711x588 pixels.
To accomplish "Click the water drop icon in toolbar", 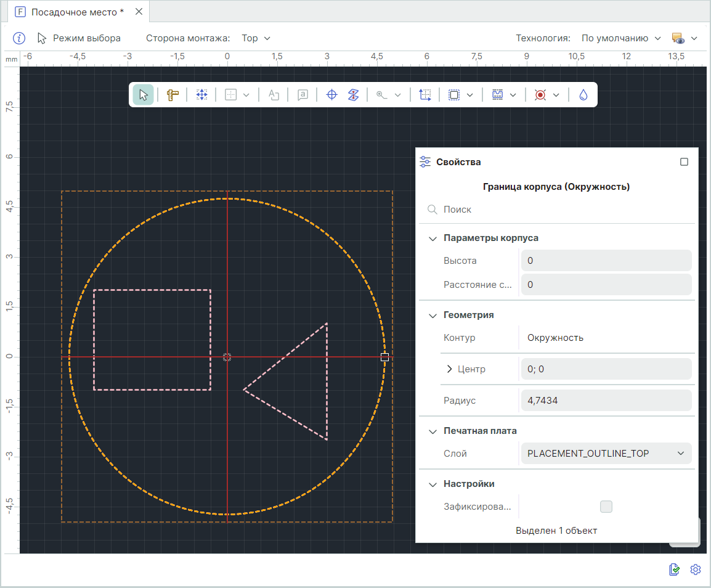I will (x=583, y=95).
